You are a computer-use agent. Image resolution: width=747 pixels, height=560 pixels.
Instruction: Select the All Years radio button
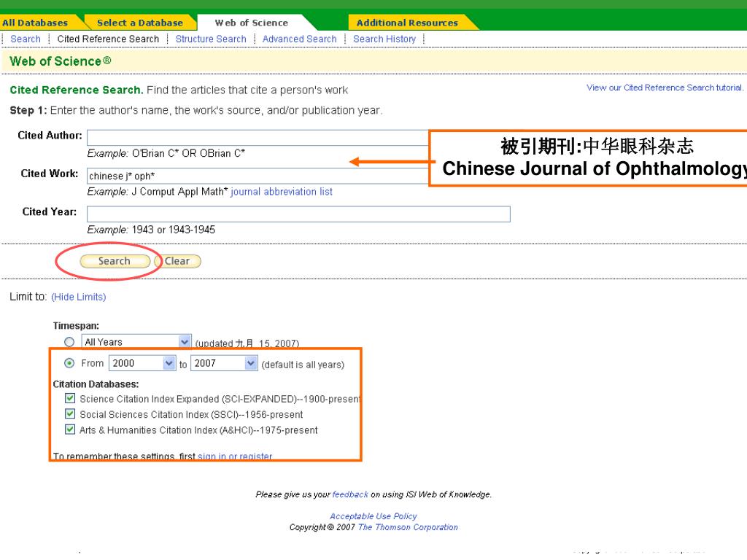(69, 342)
